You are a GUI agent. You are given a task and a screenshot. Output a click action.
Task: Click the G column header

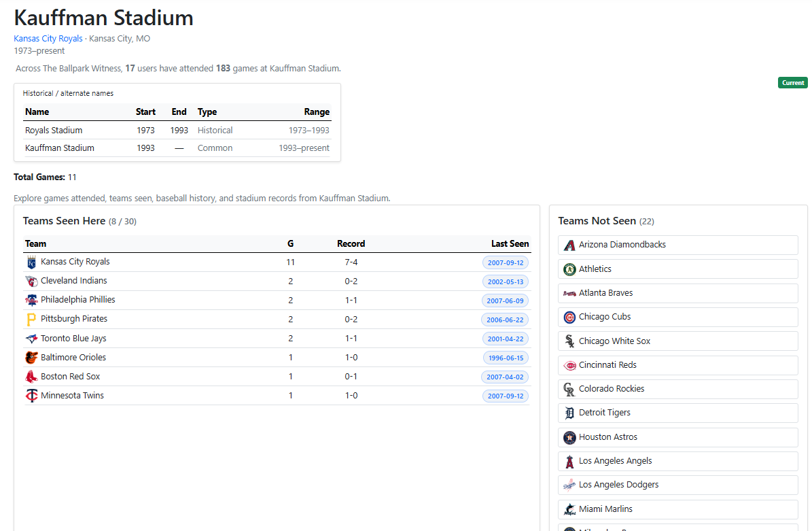(x=291, y=243)
